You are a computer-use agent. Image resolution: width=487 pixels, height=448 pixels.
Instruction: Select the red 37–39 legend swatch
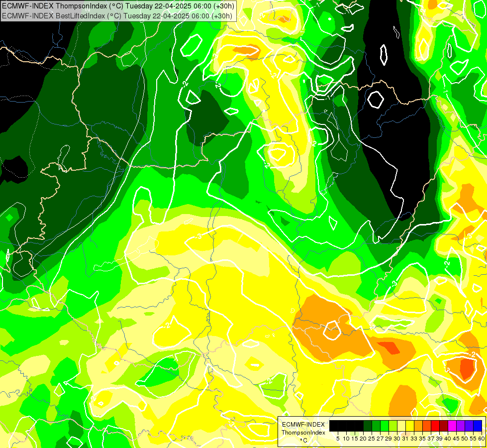(x=435, y=426)
